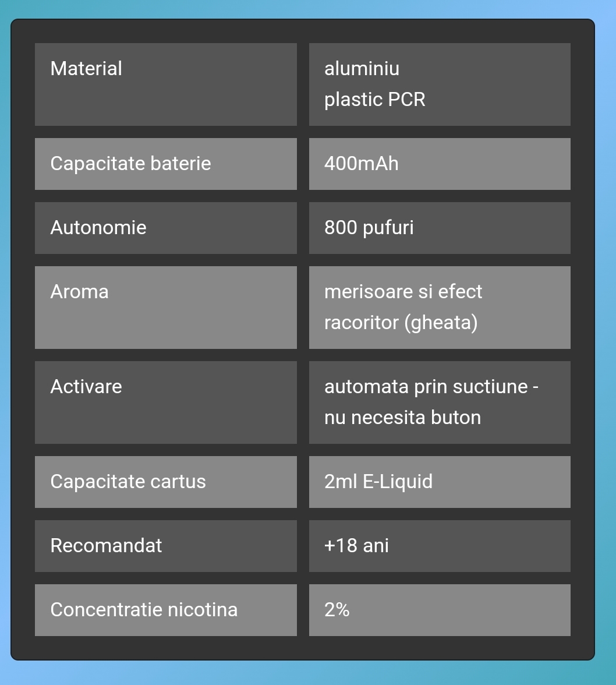Click the Activare label cell

click(x=166, y=402)
